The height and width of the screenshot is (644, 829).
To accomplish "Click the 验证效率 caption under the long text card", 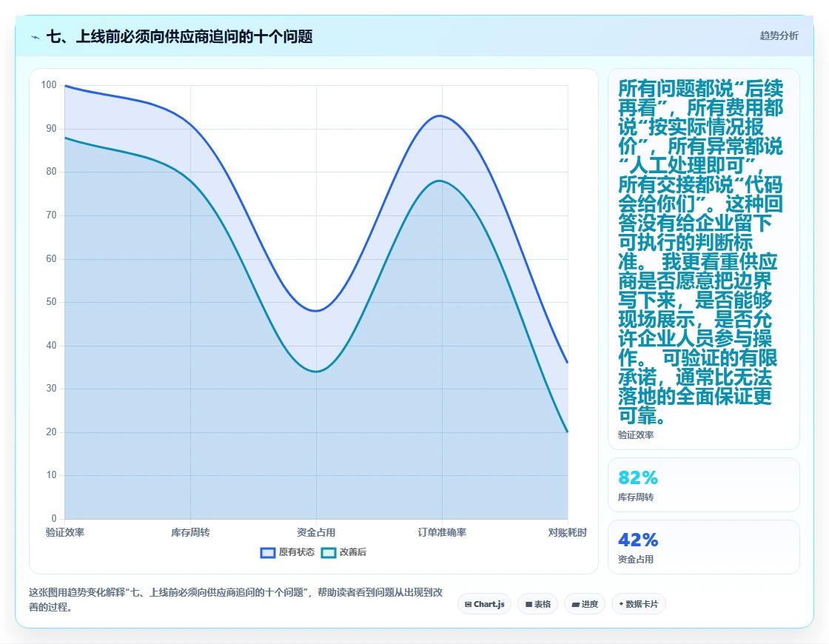I will [x=636, y=435].
